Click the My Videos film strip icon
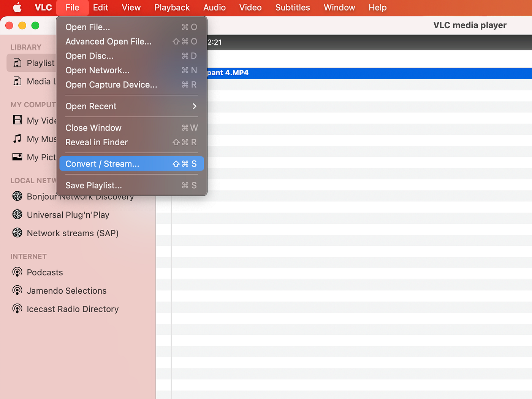532x399 pixels. tap(17, 120)
